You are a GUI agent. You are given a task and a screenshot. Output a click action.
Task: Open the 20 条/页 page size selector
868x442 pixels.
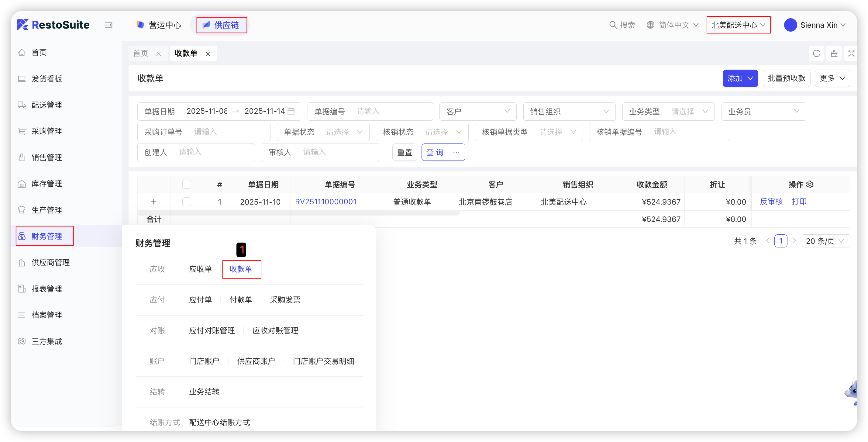pos(825,241)
